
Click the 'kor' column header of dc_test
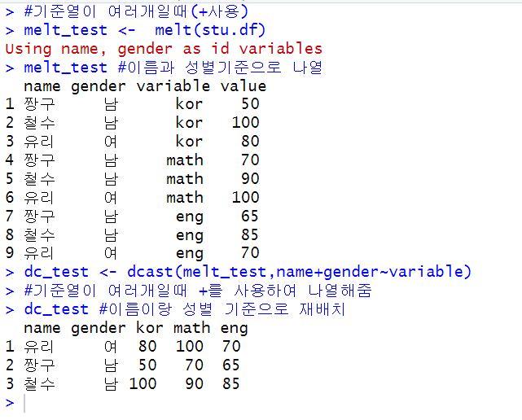click(x=150, y=328)
